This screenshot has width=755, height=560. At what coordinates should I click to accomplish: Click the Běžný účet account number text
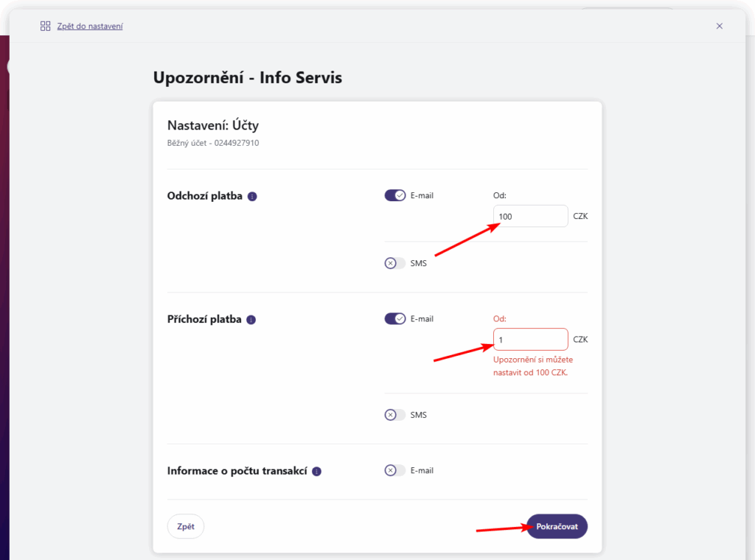pos(213,143)
